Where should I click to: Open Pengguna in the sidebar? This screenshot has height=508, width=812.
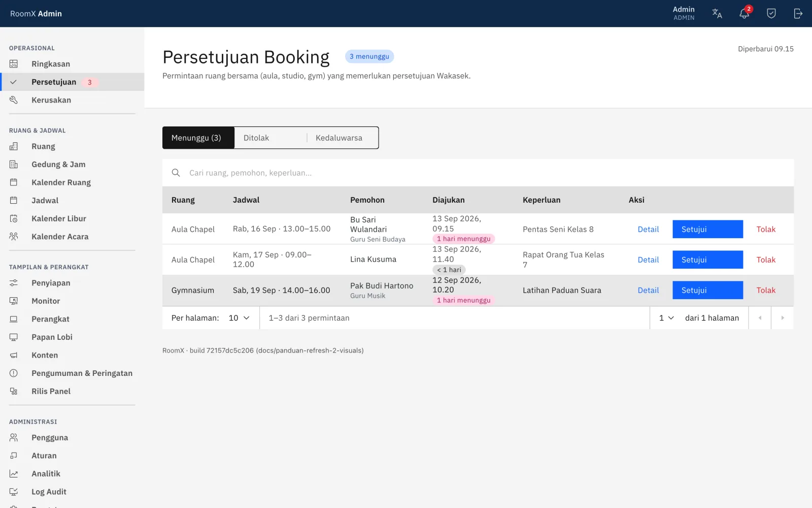tap(73, 438)
